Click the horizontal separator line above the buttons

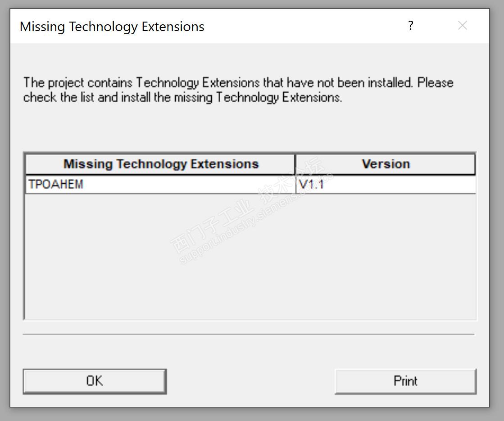249,335
